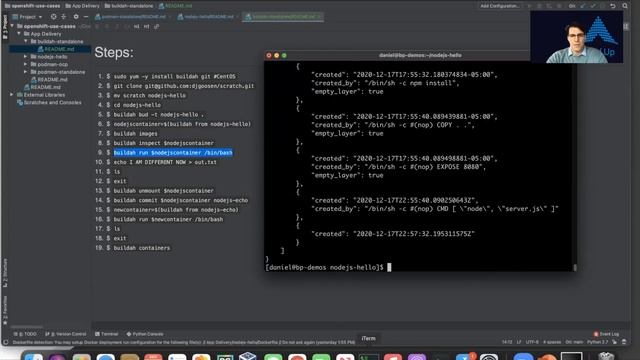Click the presenter webcam thumbnail
This screenshot has width=640, height=360.
[x=577, y=37]
